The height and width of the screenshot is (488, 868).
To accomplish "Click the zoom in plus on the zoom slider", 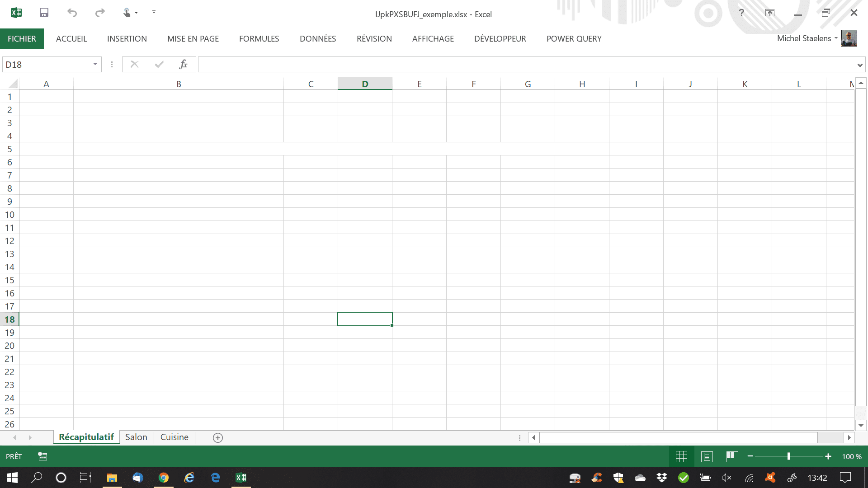I will coord(828,456).
